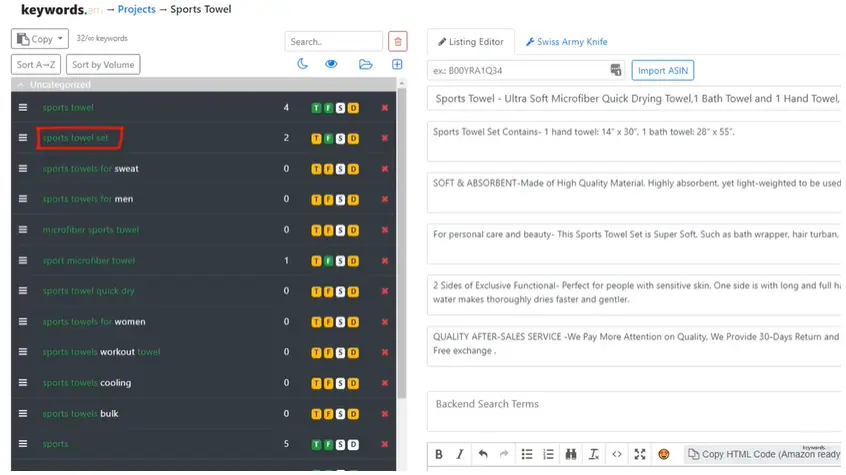846x475 pixels.
Task: Open the Copy dropdown menu
Action: point(41,39)
